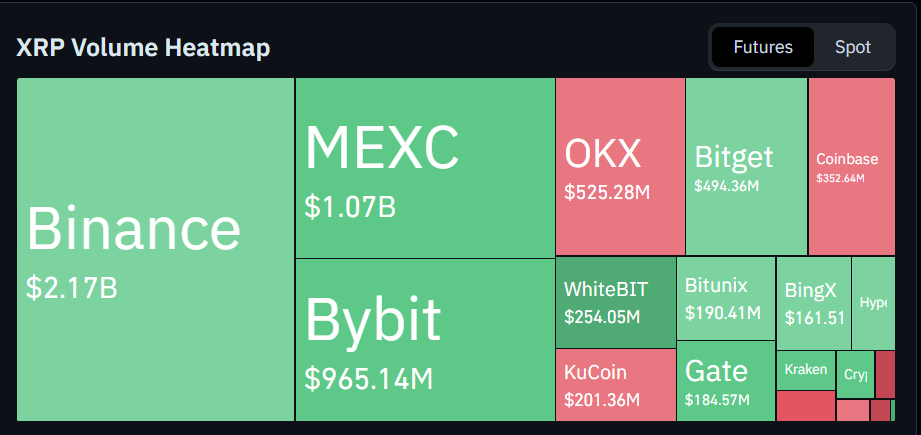The image size is (921, 435).
Task: Click the XRP Volume Heatmap title
Action: (143, 47)
